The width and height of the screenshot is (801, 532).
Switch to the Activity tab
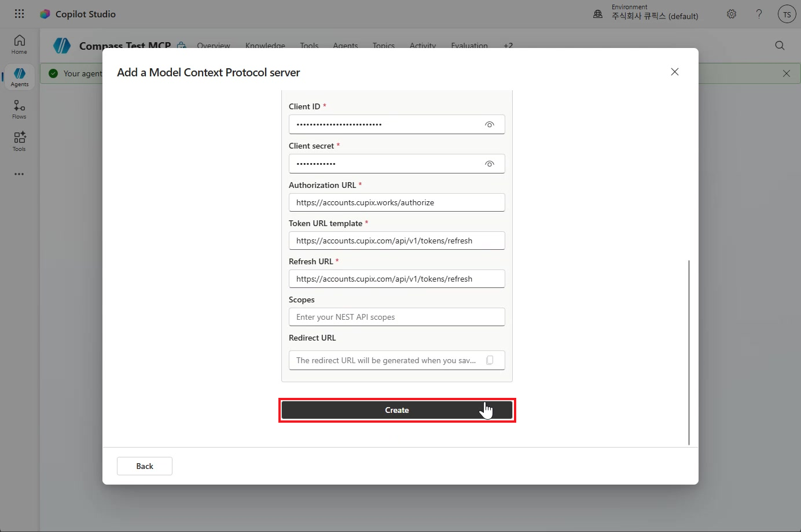tap(422, 45)
